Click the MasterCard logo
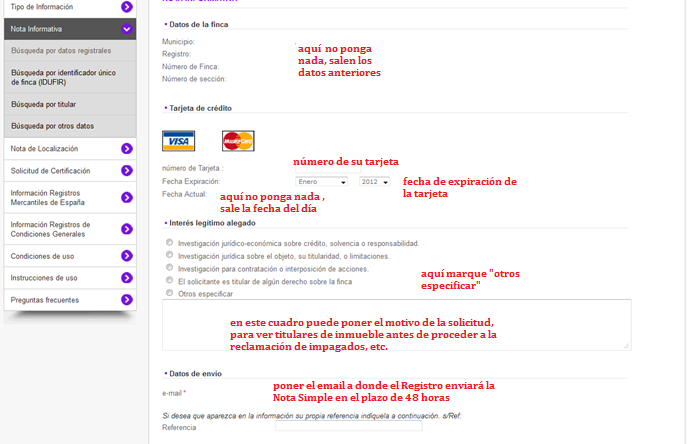The width and height of the screenshot is (687, 444). (x=238, y=141)
